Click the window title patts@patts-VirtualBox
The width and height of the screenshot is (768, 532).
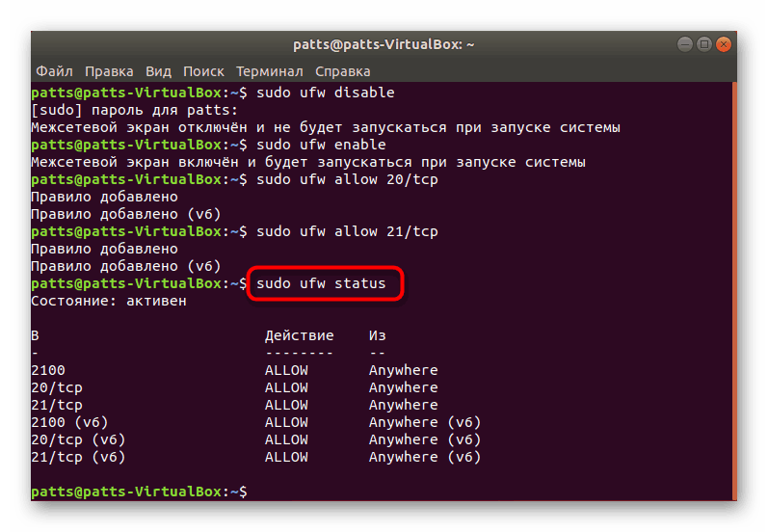[384, 44]
